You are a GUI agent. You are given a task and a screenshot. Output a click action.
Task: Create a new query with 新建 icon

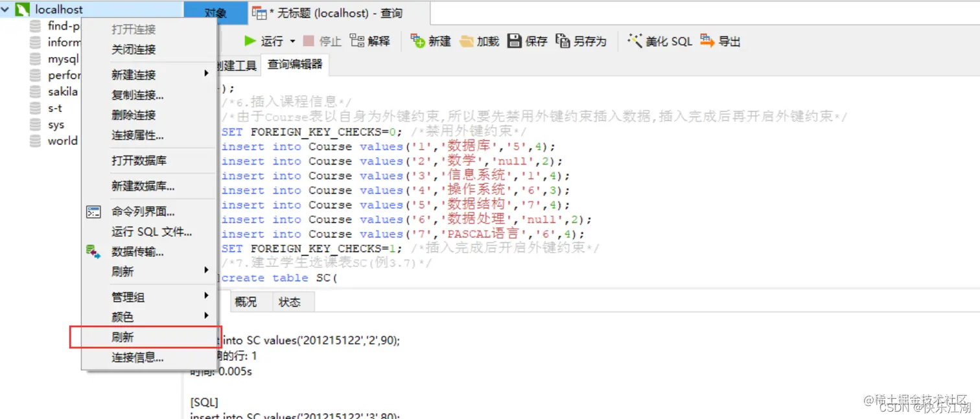click(x=430, y=40)
